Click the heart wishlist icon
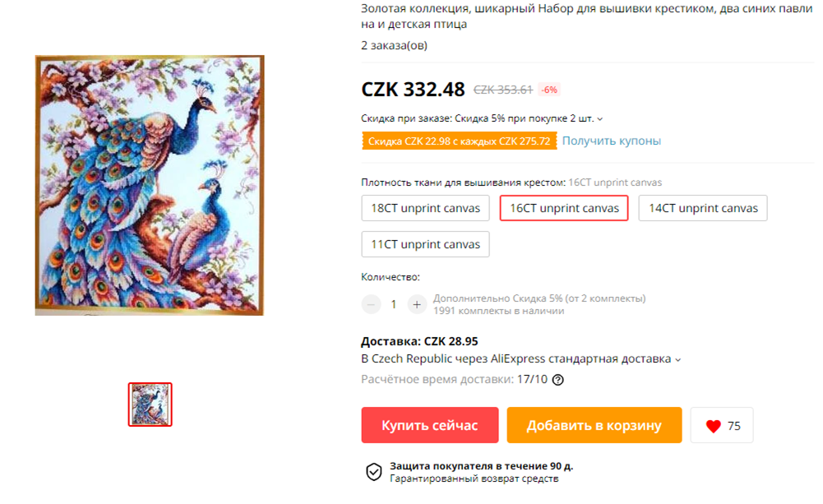 [714, 426]
